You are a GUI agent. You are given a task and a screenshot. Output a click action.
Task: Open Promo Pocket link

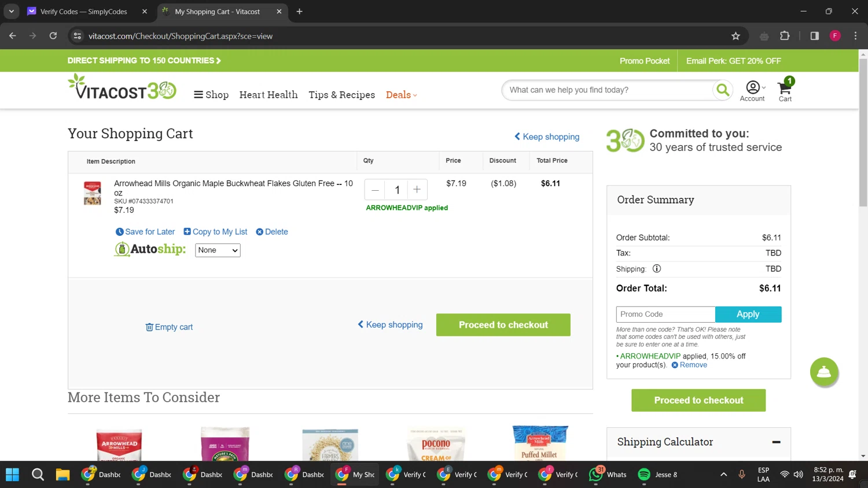pos(645,61)
